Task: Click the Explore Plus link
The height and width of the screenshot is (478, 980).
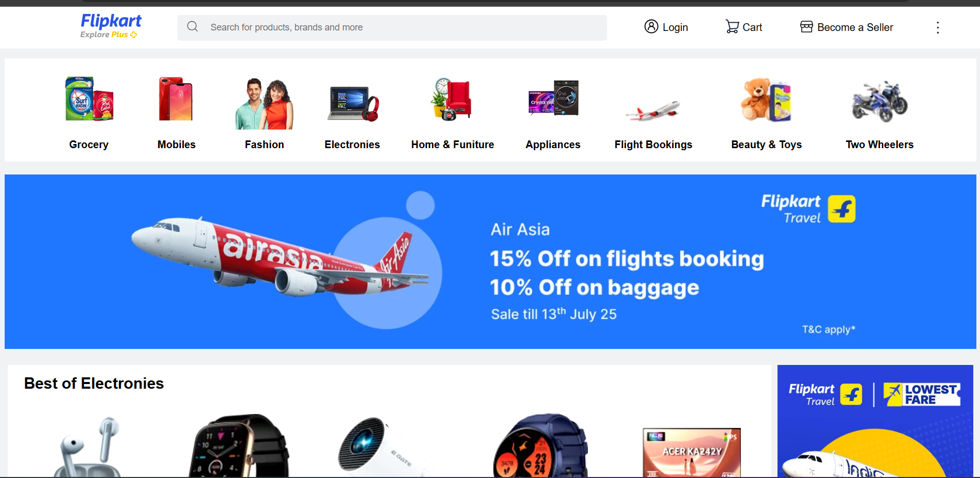Action: 108,35
